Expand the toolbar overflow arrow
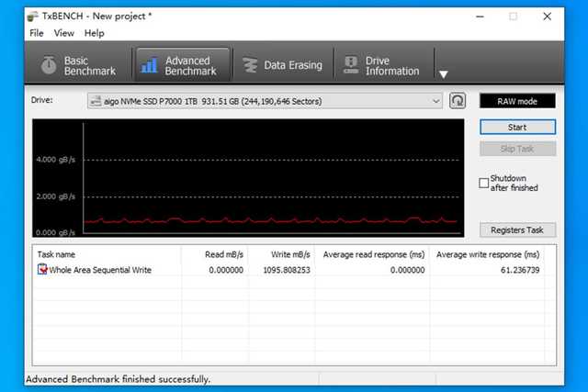Viewport: 588px width, 392px height. click(443, 74)
